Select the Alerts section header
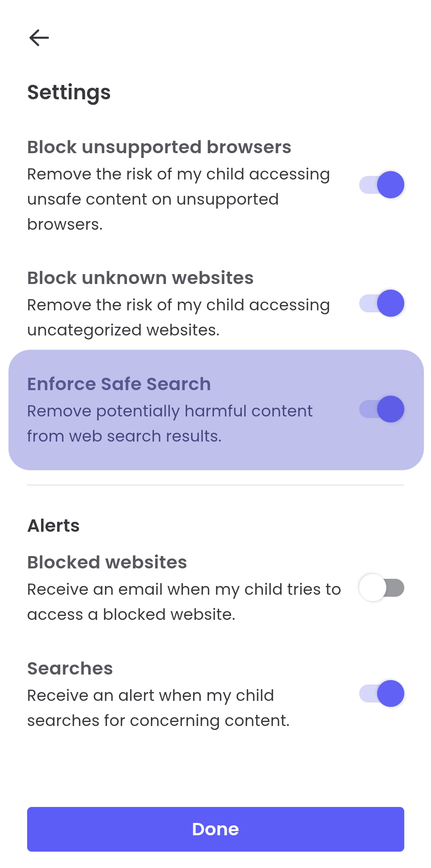 click(x=53, y=525)
